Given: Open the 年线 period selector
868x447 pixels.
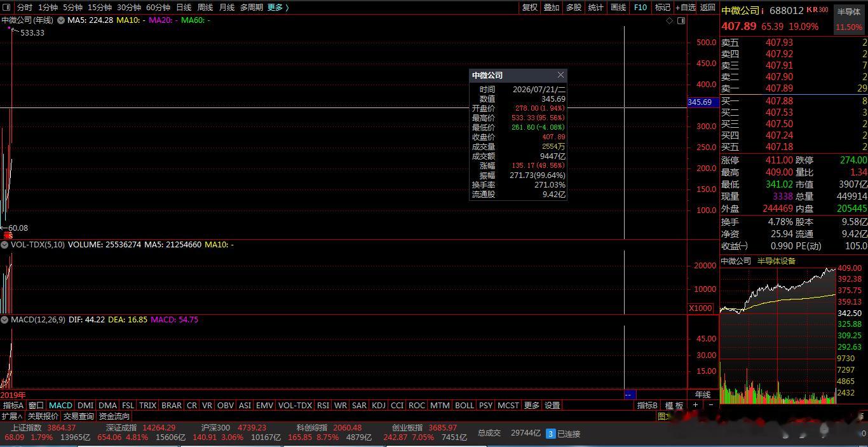Looking at the screenshot, I should point(703,395).
